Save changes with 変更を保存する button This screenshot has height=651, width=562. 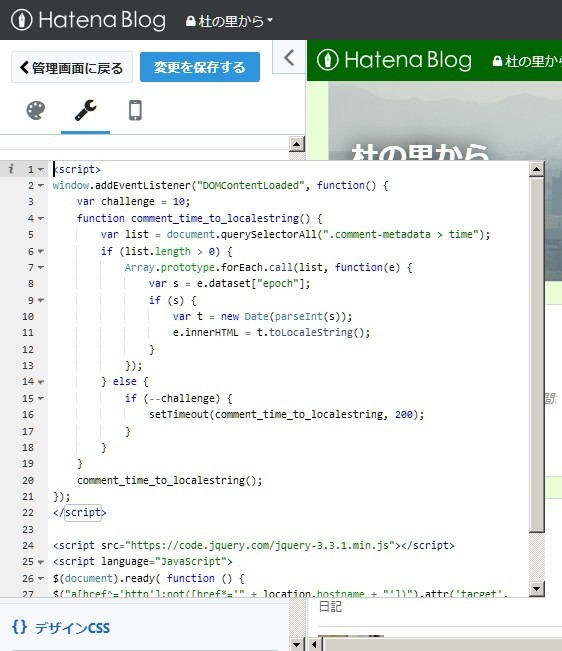coord(200,67)
